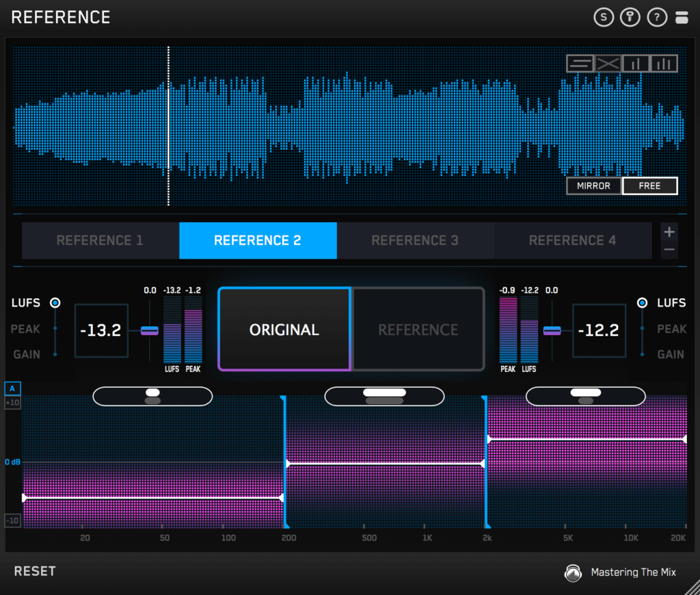Adjust the middle band level match slider
This screenshot has height=595, width=700.
pyautogui.click(x=384, y=396)
